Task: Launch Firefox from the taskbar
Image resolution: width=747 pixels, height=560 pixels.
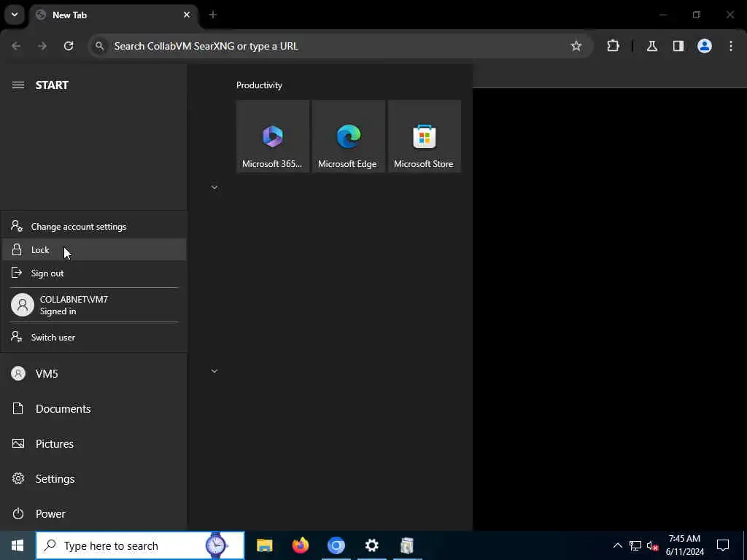Action: (300, 545)
